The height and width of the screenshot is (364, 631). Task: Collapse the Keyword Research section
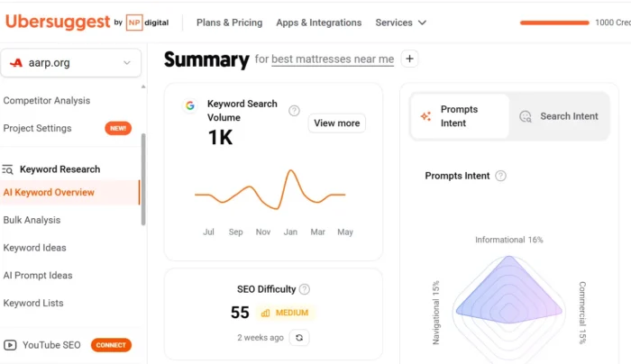click(x=59, y=169)
